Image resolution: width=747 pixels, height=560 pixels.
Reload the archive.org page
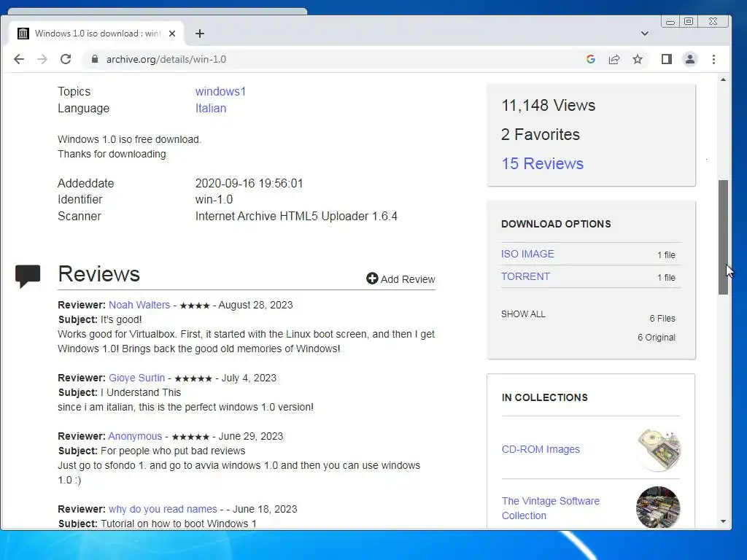pos(66,59)
